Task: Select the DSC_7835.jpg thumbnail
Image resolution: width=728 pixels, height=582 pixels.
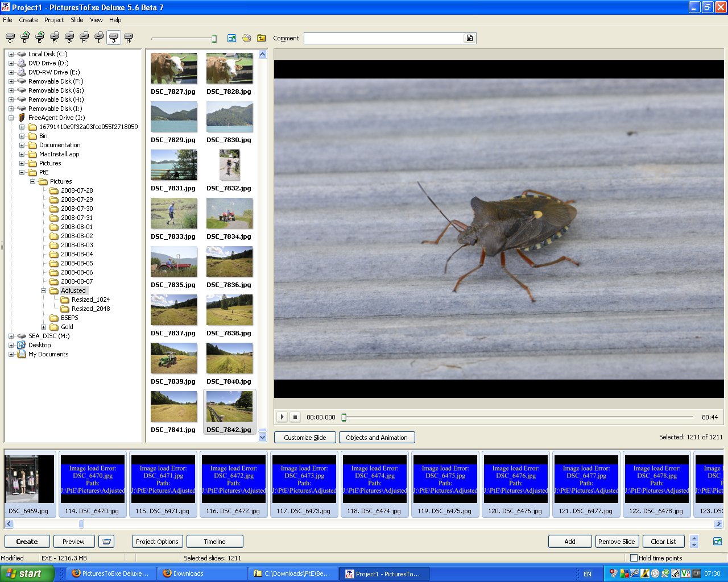Action: pos(173,262)
